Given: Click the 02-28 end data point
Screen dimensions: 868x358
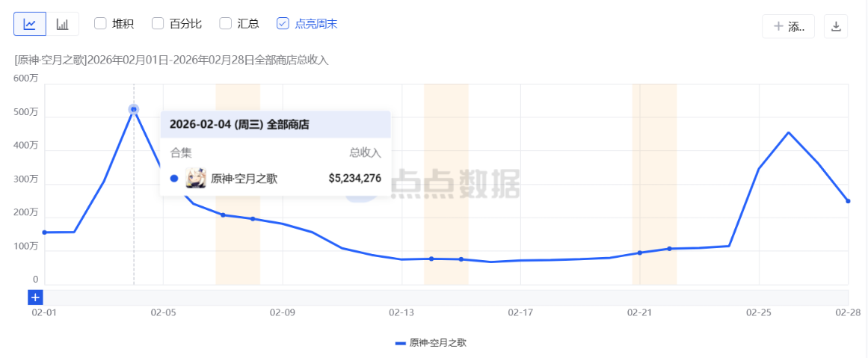Looking at the screenshot, I should [848, 201].
